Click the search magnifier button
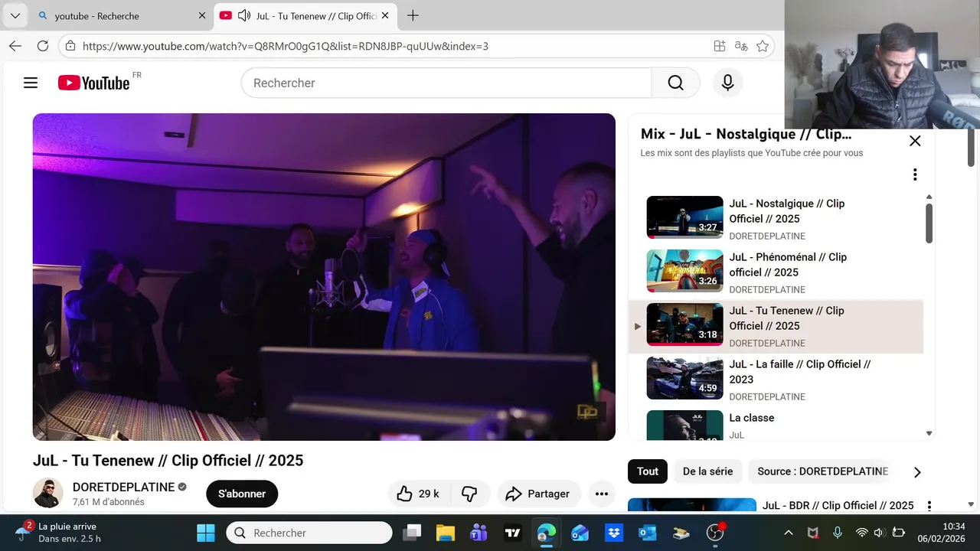This screenshot has height=551, width=980. click(675, 83)
